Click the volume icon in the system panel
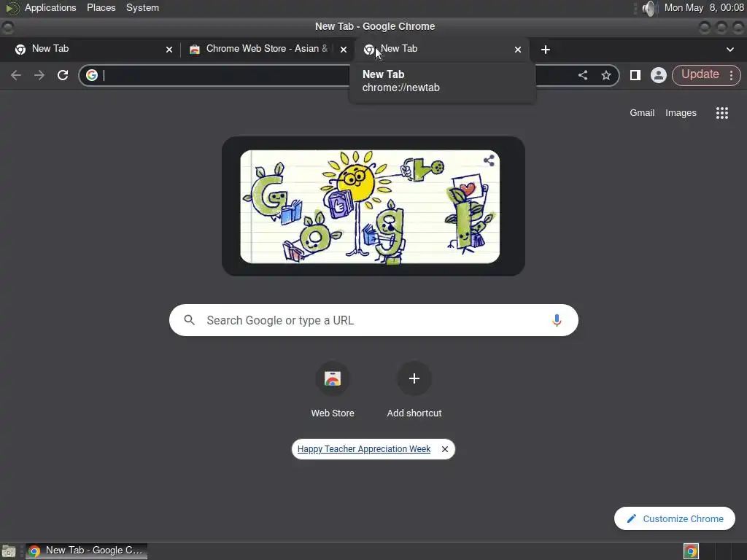 (x=648, y=8)
